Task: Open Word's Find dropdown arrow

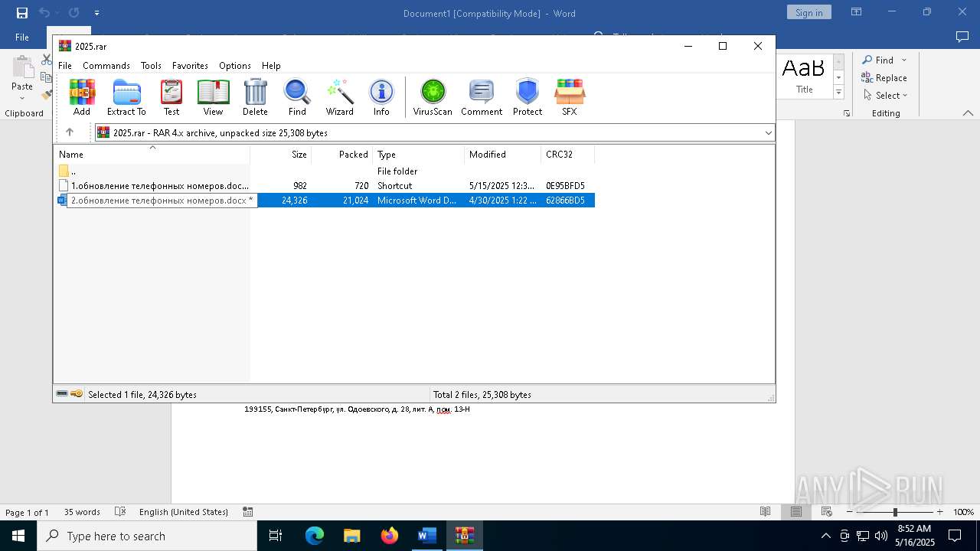Action: click(x=904, y=60)
